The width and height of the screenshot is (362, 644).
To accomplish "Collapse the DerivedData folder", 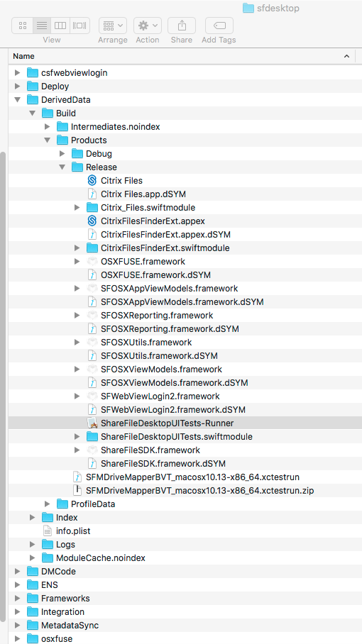I will [x=17, y=100].
